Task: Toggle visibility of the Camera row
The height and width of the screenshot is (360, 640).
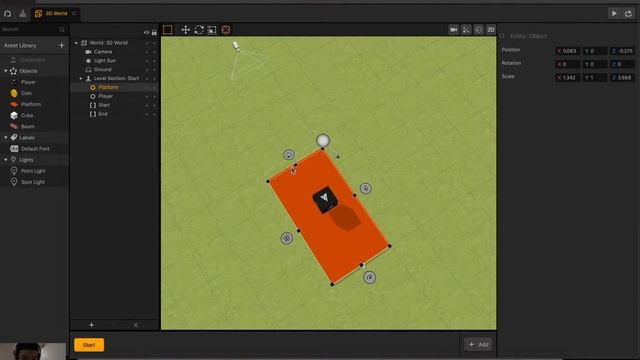Action: point(147,52)
